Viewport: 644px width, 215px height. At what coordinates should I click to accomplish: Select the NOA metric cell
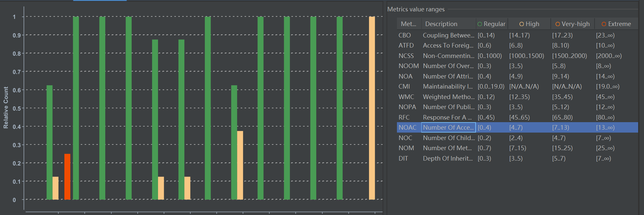409,76
